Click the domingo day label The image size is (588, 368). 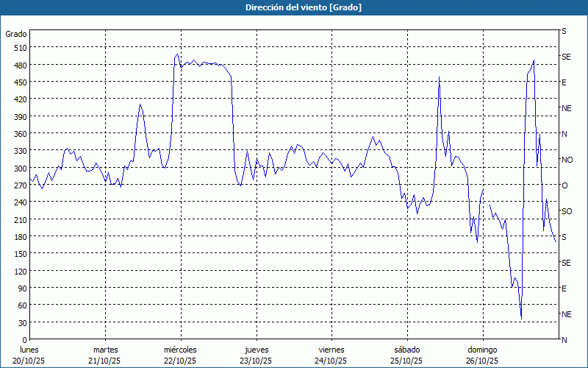[x=482, y=350]
